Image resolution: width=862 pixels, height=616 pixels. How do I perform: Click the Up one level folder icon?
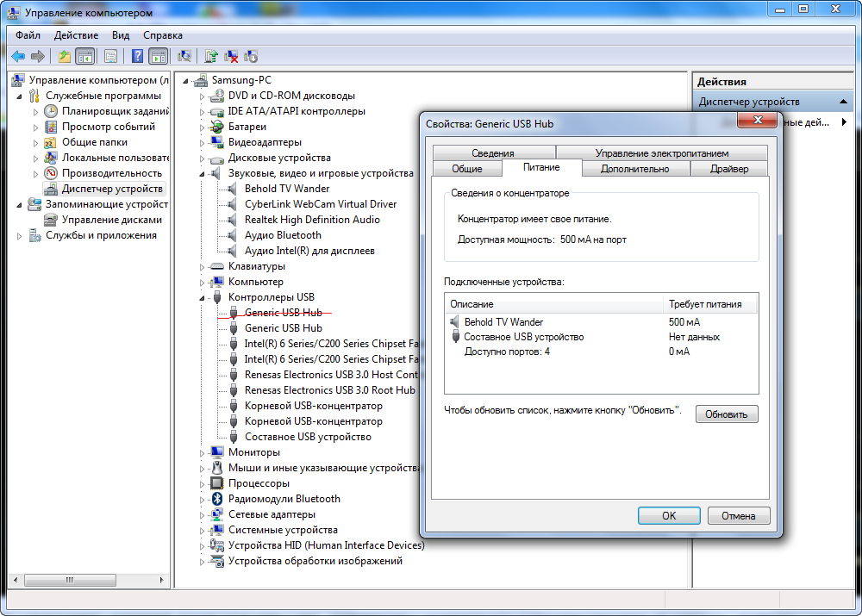click(64, 57)
